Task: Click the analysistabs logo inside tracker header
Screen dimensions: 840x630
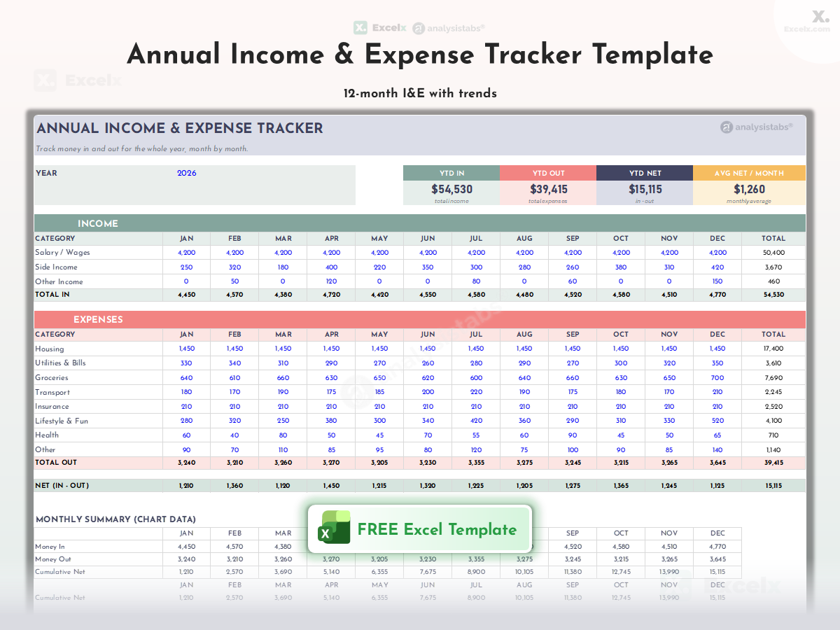Action: [x=757, y=127]
